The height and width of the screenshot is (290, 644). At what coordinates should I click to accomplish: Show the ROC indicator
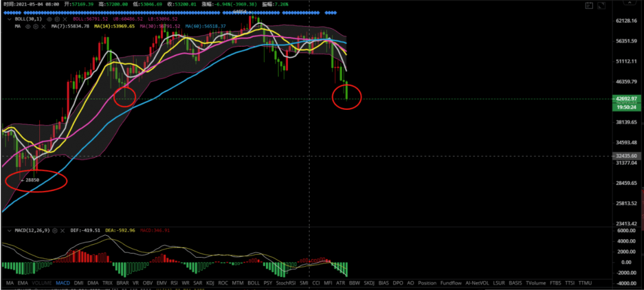224,283
